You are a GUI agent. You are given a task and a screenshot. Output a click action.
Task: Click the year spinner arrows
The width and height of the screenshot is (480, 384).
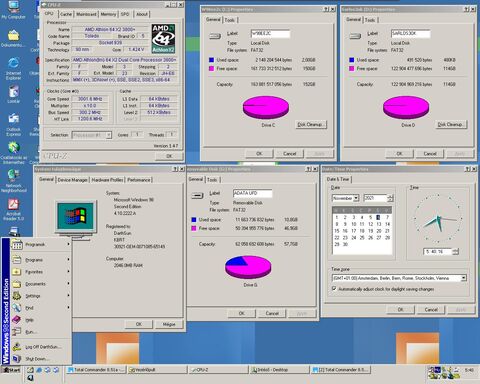coord(390,198)
